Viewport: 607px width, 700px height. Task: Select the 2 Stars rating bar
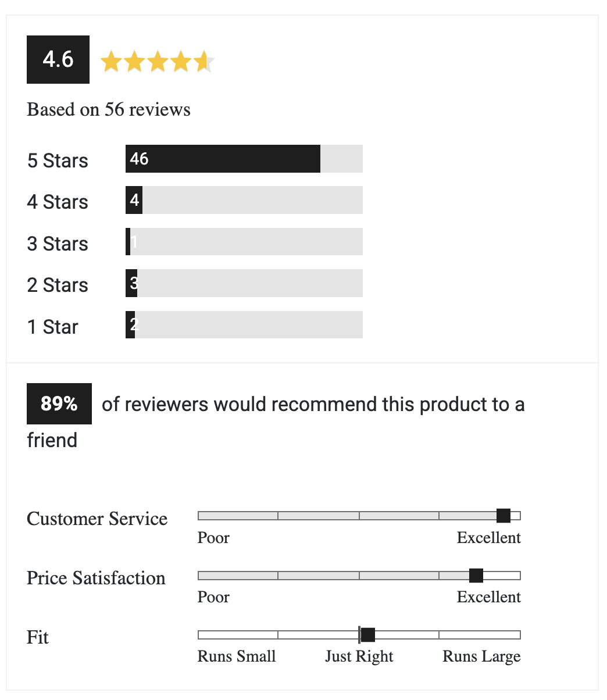(x=244, y=283)
